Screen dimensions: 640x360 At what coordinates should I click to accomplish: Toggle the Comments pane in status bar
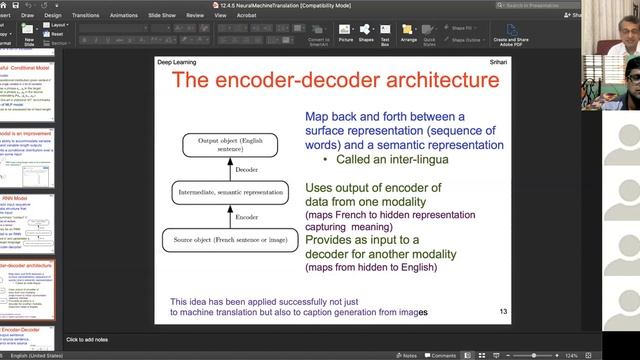click(440, 356)
